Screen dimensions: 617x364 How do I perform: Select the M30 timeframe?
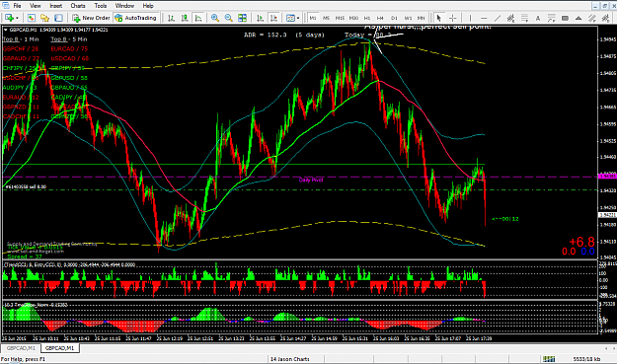coord(353,18)
